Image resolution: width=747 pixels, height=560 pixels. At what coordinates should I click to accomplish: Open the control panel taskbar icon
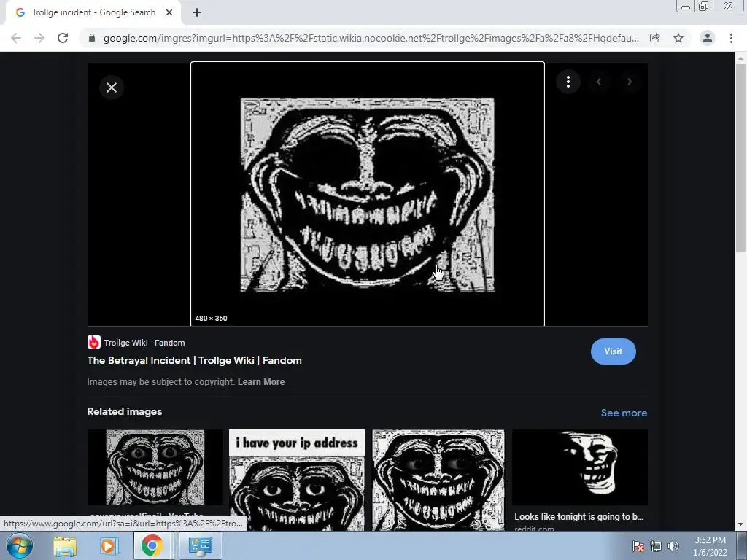201,545
